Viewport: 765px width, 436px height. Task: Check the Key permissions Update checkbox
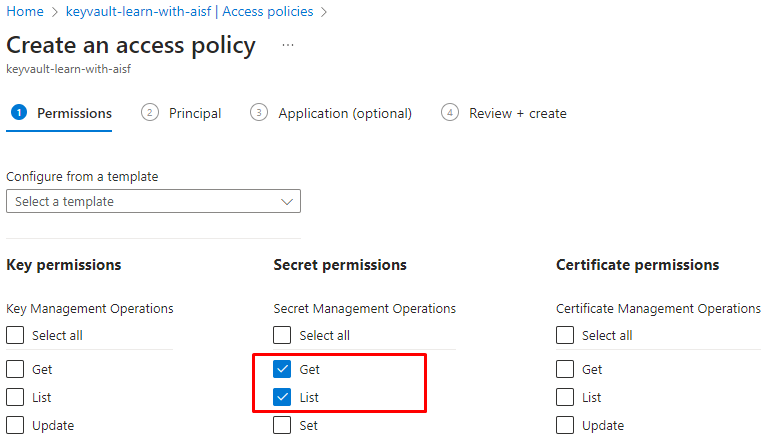[x=15, y=425]
